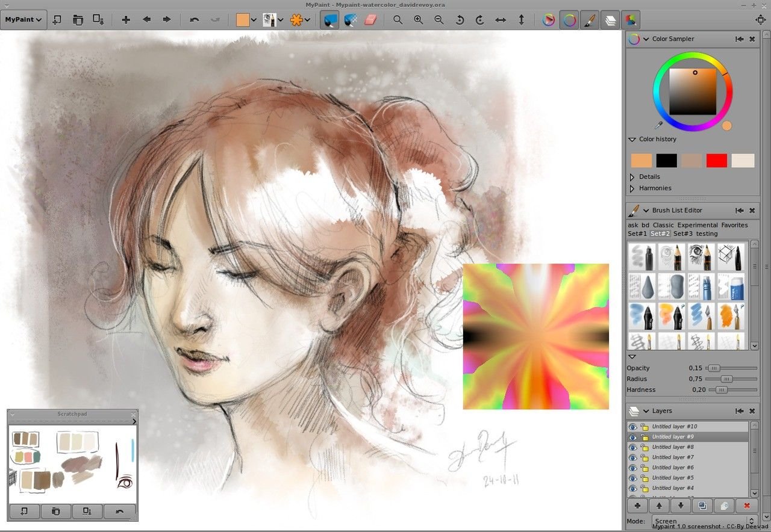Select the Eraser tool in the toolbar
Screen dimensions: 771x532
click(x=372, y=20)
